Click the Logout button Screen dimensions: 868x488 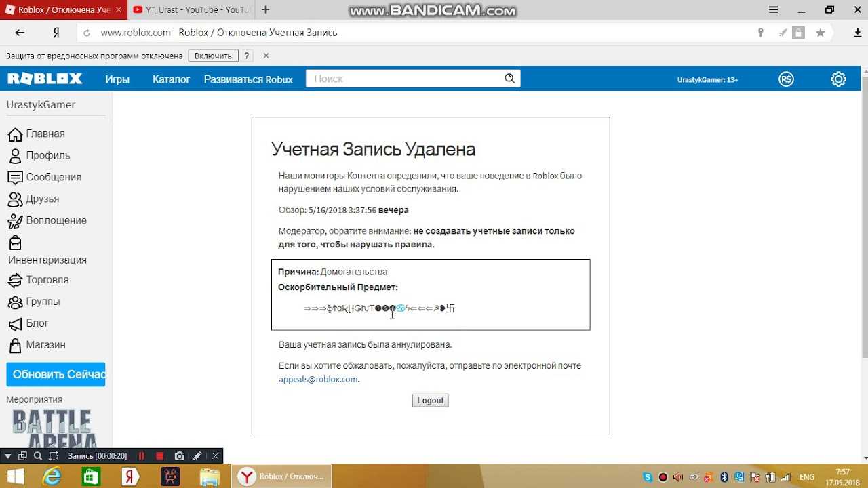point(431,401)
